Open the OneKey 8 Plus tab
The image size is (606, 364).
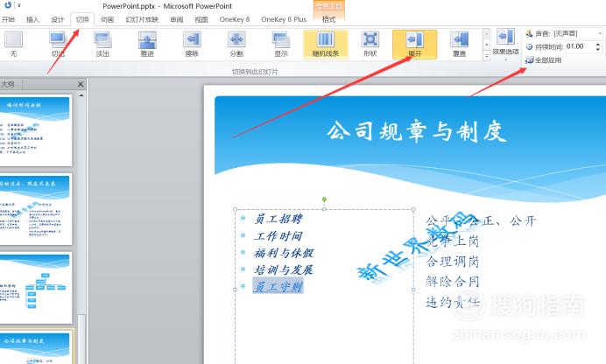coord(284,19)
